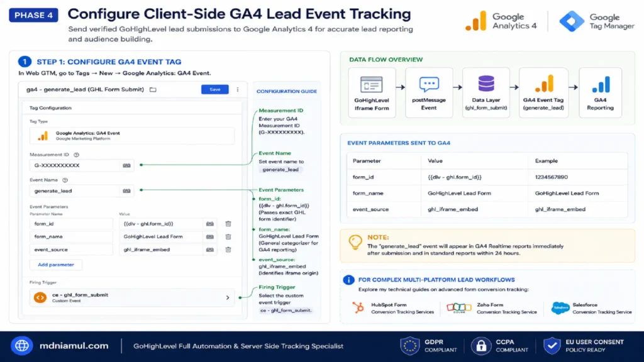
Task: Open variable picker for Event Name
Action: coord(126,191)
